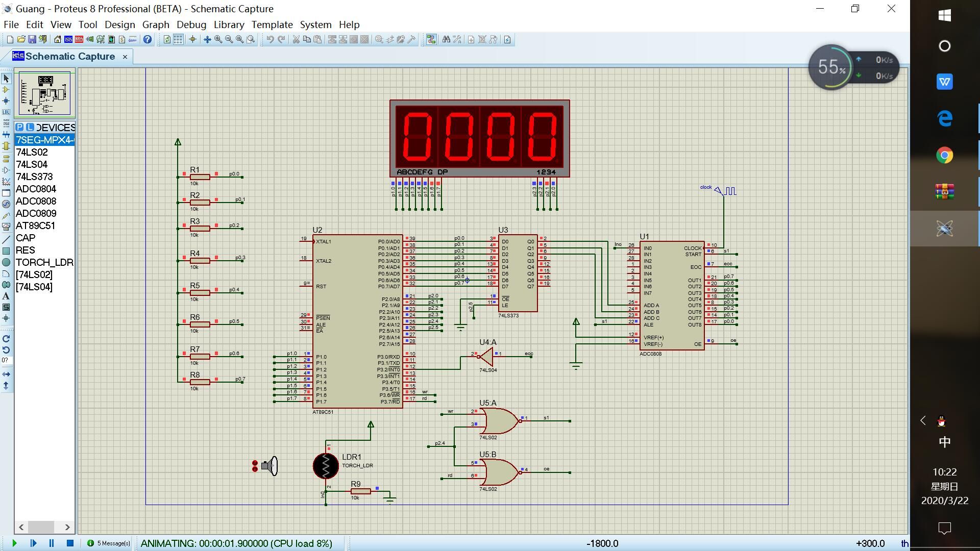Click the LDR1 torch light sensor

pos(326,466)
